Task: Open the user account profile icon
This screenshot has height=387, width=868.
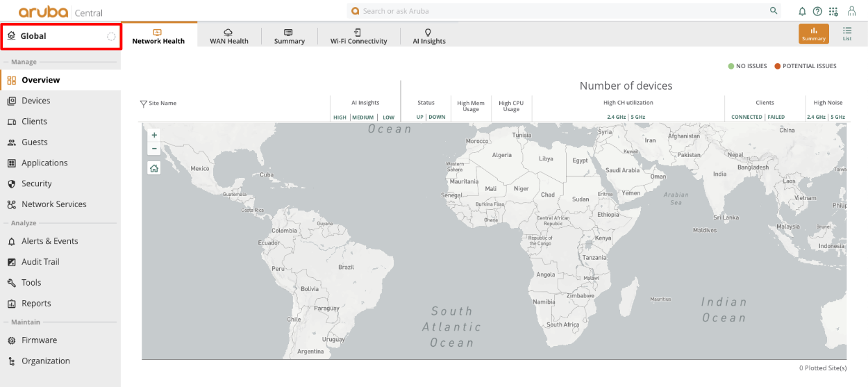Action: 851,11
